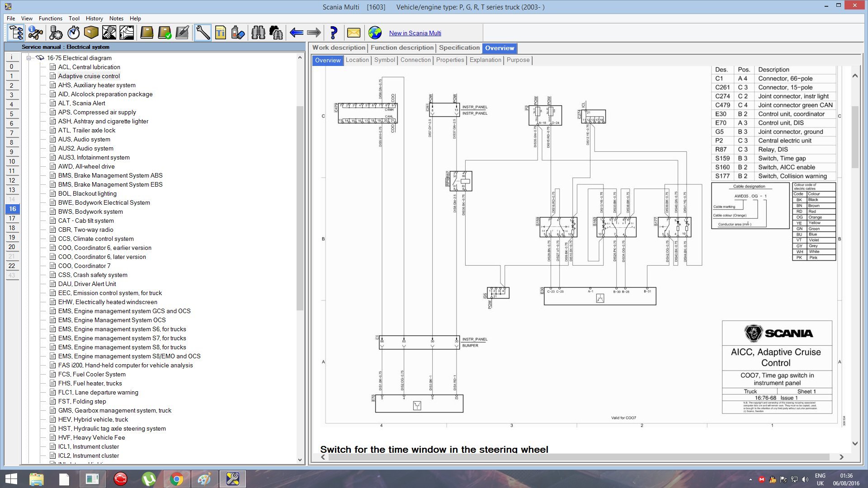Viewport: 868px width, 488px height.
Task: Select chapter 0 in the group list
Action: tap(12, 66)
